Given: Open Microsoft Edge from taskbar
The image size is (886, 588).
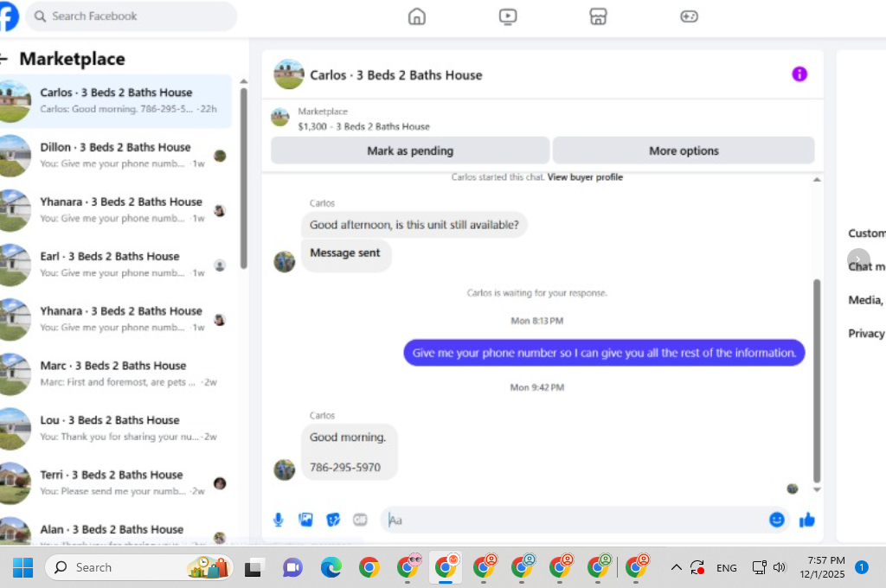Looking at the screenshot, I should click(x=331, y=567).
